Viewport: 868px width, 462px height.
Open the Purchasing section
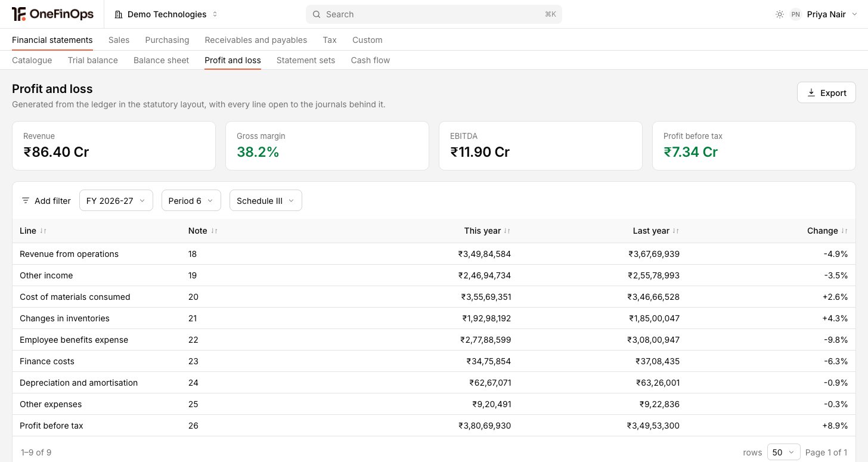point(167,40)
